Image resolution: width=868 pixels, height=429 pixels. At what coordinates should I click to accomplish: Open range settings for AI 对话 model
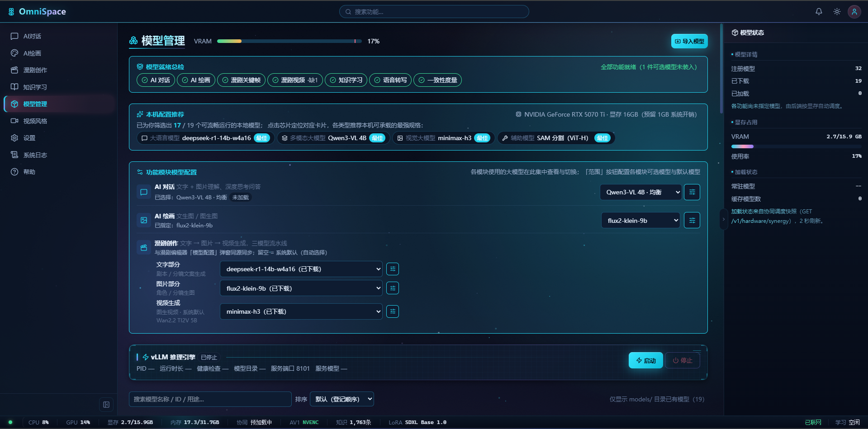(x=692, y=192)
